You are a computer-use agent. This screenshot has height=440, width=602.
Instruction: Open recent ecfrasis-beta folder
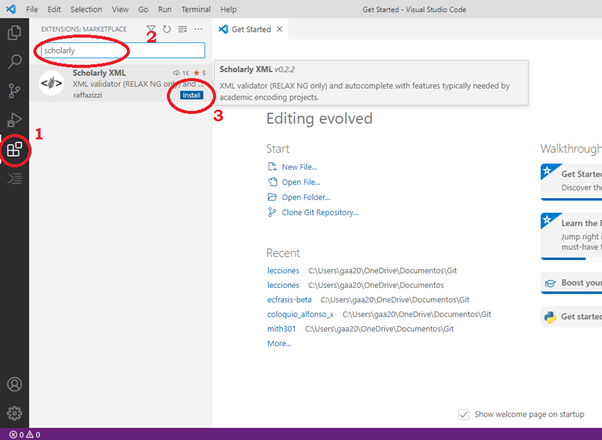[289, 299]
